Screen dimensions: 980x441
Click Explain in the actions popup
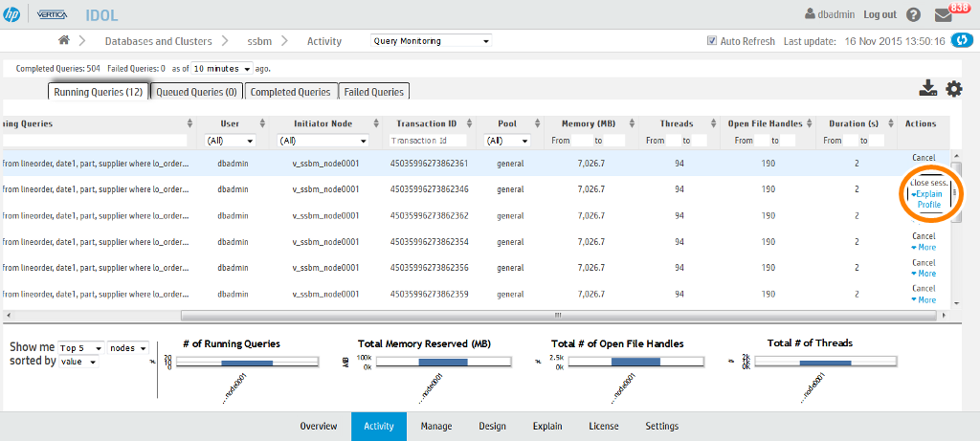929,193
